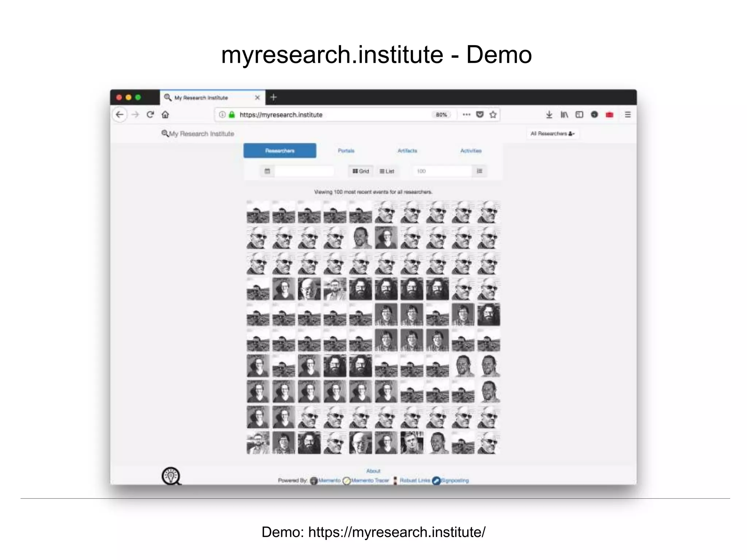Open the library bookshelf icon
Viewport: 747px width, 560px height.
(564, 115)
